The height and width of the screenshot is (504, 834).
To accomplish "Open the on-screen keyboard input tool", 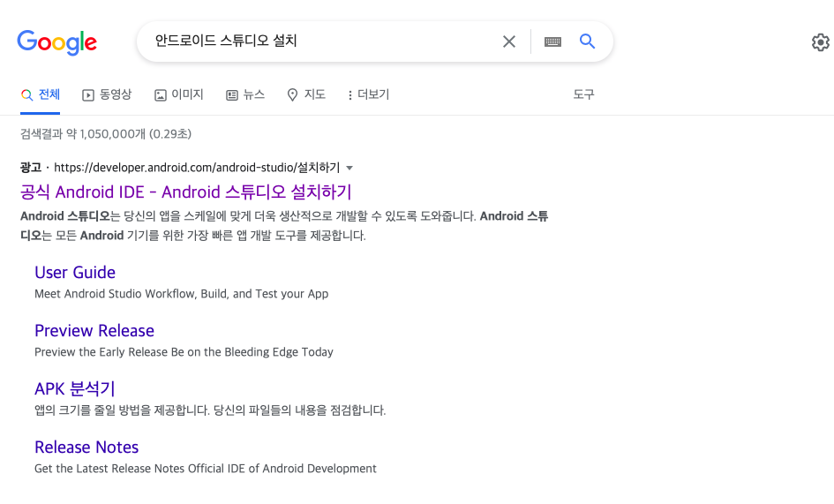I will 552,41.
